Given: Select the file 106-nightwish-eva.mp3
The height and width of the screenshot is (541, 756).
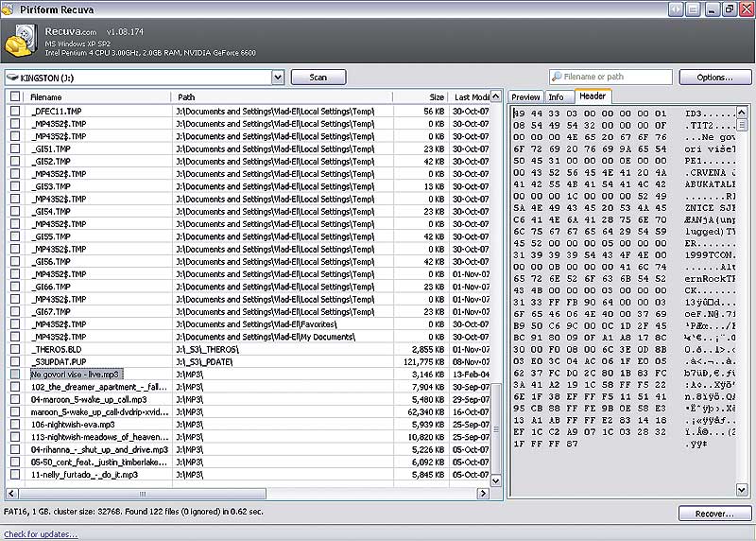Looking at the screenshot, I should [73, 425].
